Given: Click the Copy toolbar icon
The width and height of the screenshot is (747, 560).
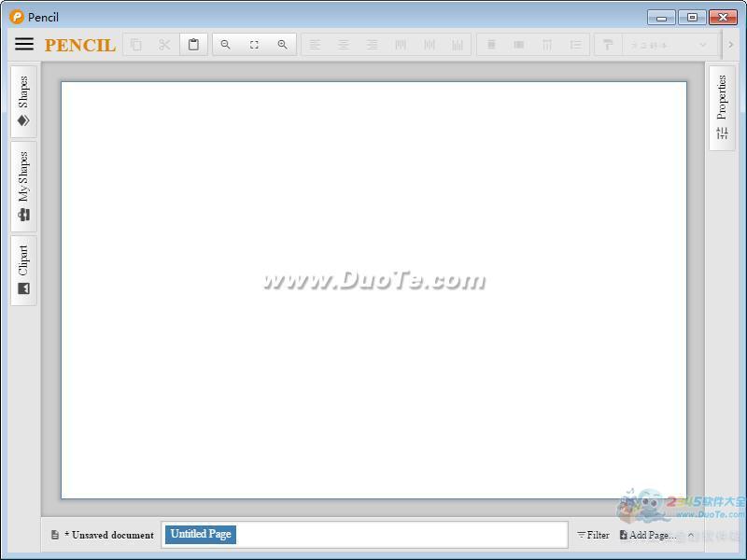Looking at the screenshot, I should [x=136, y=45].
